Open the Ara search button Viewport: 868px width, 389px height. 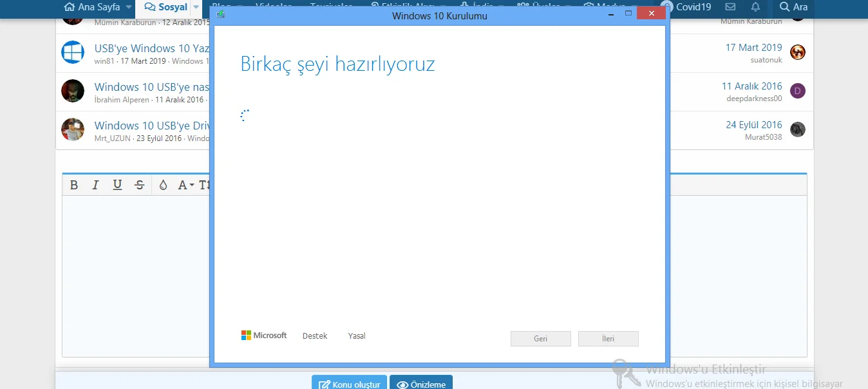pyautogui.click(x=793, y=7)
